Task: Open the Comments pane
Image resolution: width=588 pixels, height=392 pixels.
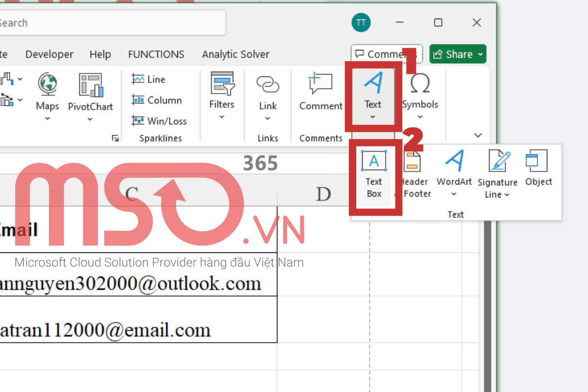Action: click(x=387, y=54)
